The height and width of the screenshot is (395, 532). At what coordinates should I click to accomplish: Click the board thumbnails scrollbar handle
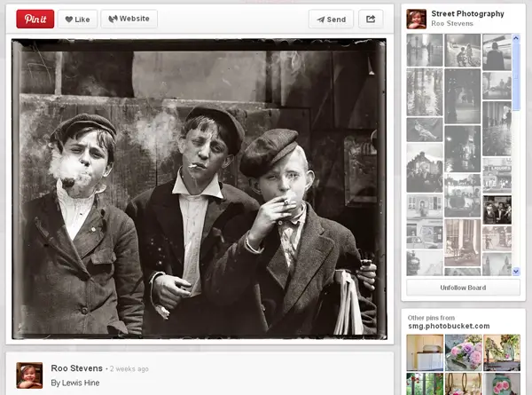coord(516,76)
